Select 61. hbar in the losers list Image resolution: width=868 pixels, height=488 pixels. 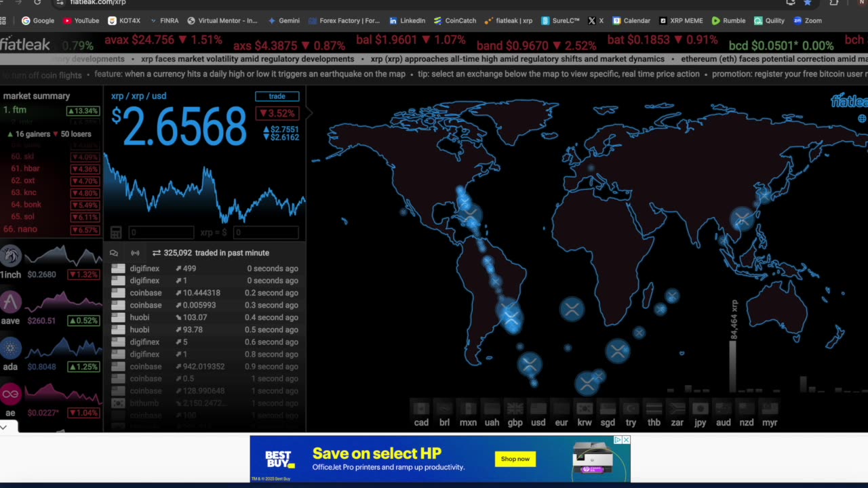pyautogui.click(x=51, y=169)
